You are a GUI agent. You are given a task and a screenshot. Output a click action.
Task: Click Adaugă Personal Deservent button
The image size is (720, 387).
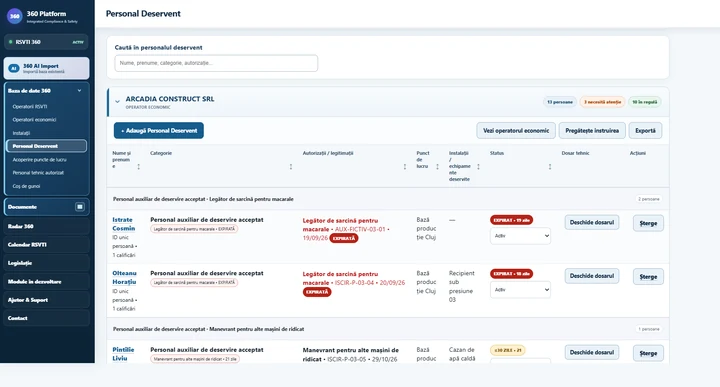[x=159, y=130]
